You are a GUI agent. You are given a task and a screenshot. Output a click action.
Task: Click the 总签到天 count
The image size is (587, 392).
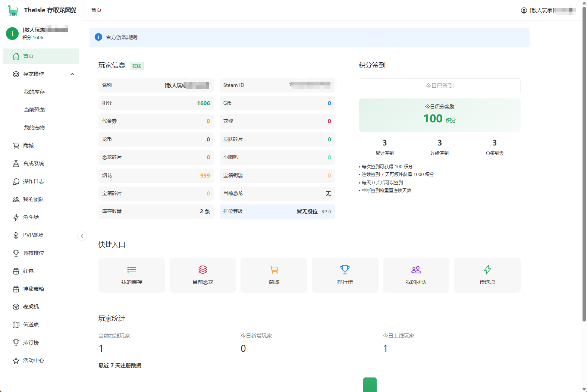(495, 143)
